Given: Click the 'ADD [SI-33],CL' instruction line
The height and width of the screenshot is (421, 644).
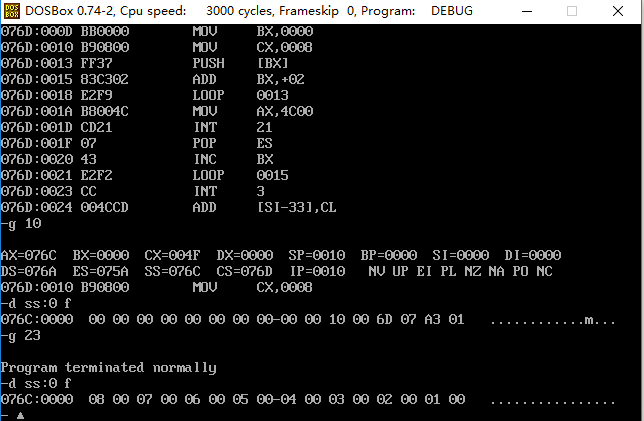Looking at the screenshot, I should 169,207.
